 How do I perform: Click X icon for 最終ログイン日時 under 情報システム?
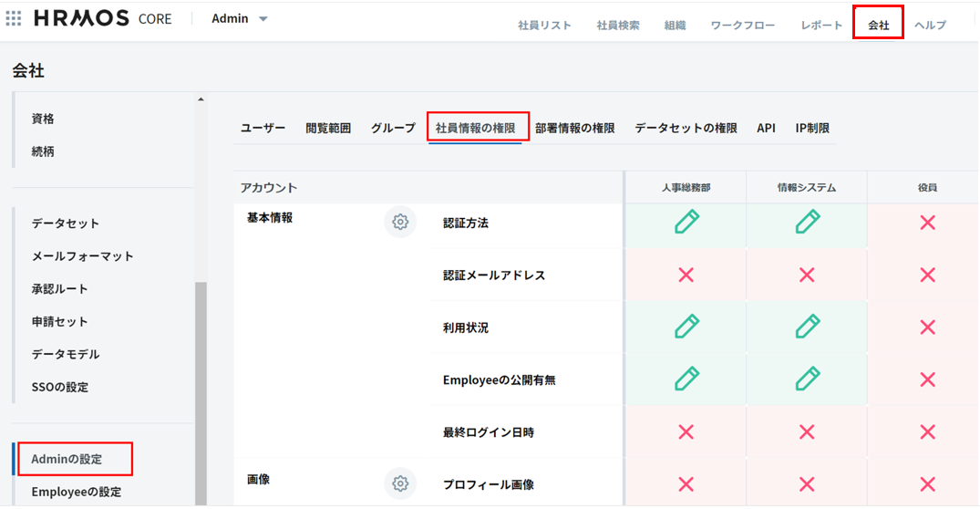point(807,431)
